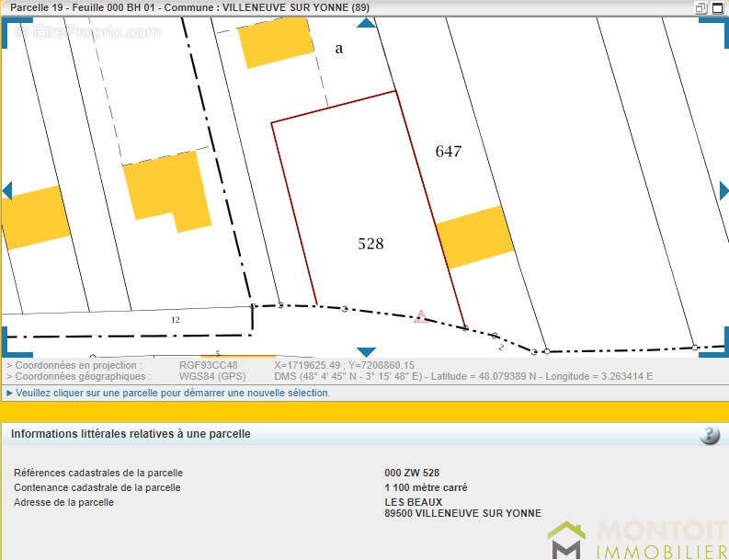This screenshot has height=560, width=729.
Task: Click the X=1719625.49 projection coordinates
Action: click(x=344, y=366)
